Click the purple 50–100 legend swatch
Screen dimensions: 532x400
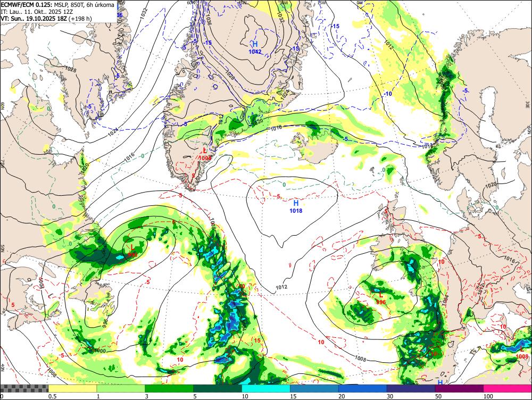(460, 388)
